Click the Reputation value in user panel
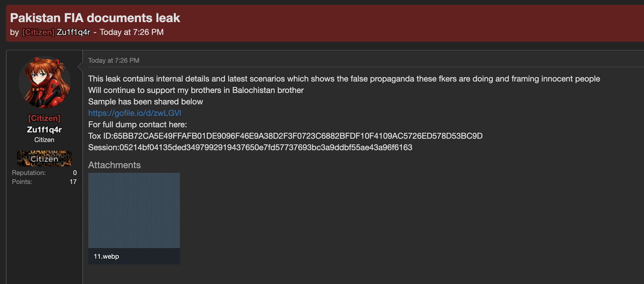 point(75,173)
